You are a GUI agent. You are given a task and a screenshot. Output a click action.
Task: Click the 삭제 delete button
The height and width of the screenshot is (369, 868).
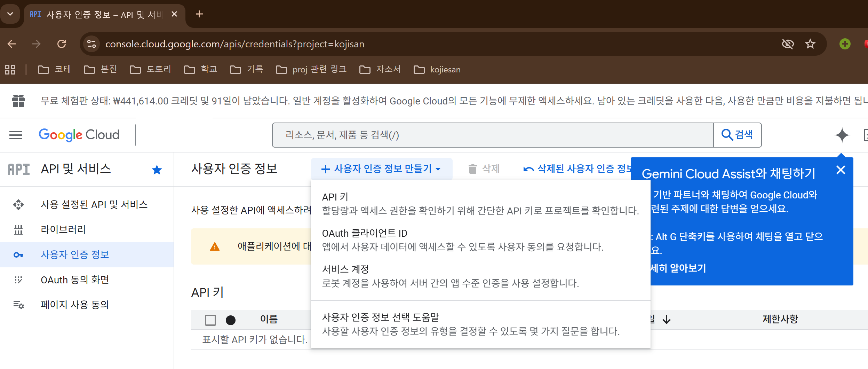484,169
